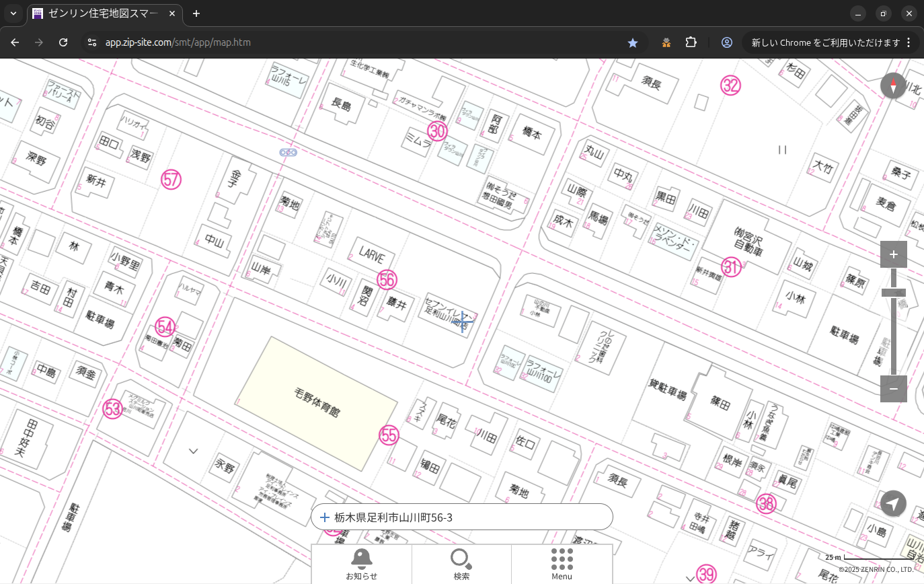924x584 pixels.
Task: Open the Chrome profile avatar
Action: click(x=726, y=42)
